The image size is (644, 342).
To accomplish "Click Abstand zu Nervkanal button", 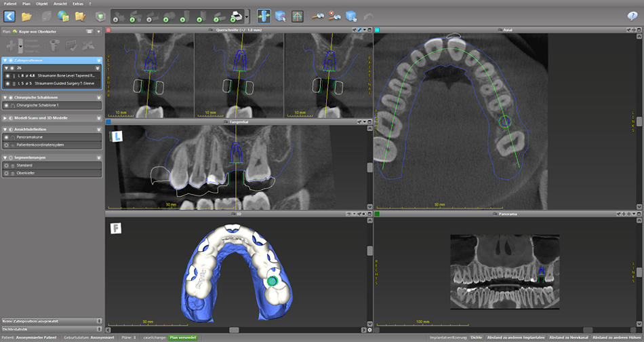I will pos(569,337).
